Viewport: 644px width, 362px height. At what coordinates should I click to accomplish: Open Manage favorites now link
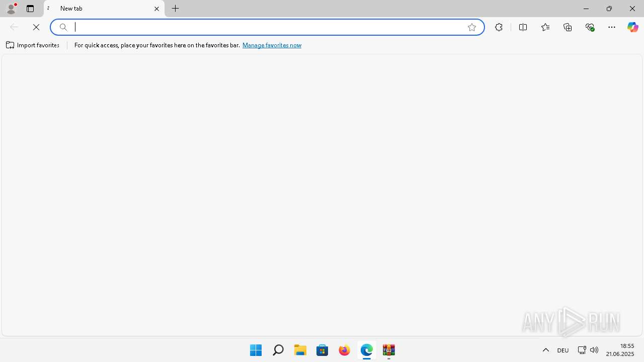click(x=272, y=45)
